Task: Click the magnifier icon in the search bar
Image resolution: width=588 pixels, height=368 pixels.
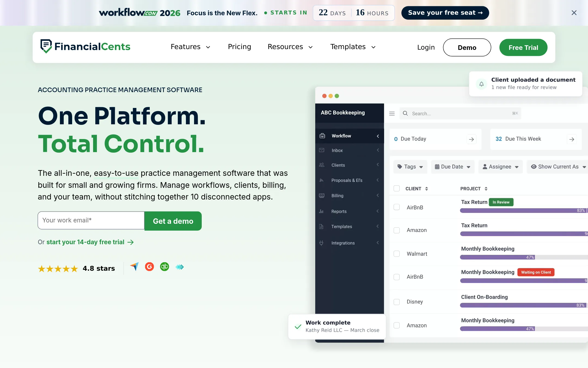Action: tap(405, 113)
